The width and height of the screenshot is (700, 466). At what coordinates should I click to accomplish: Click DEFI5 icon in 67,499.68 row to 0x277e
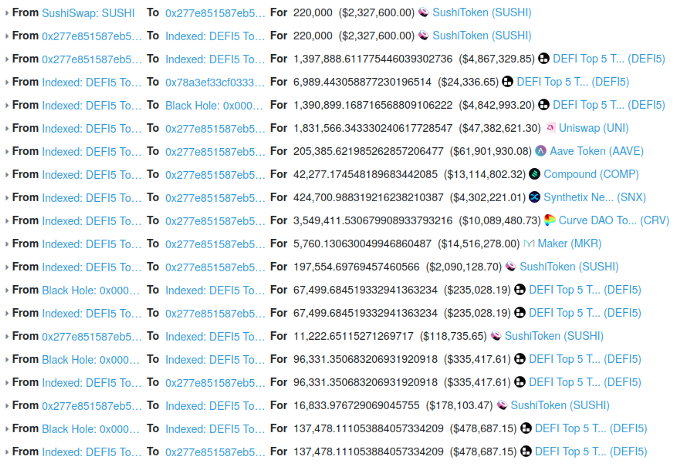520,313
